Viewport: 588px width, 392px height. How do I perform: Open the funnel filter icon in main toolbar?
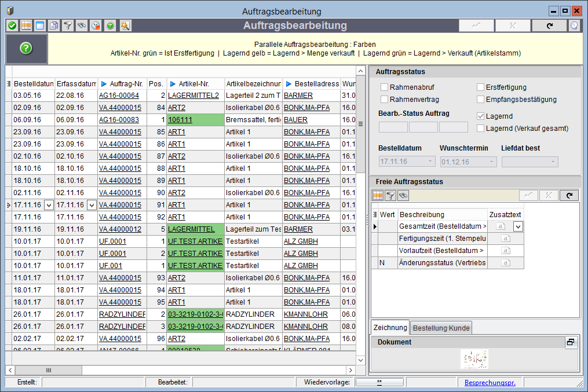tap(68, 25)
